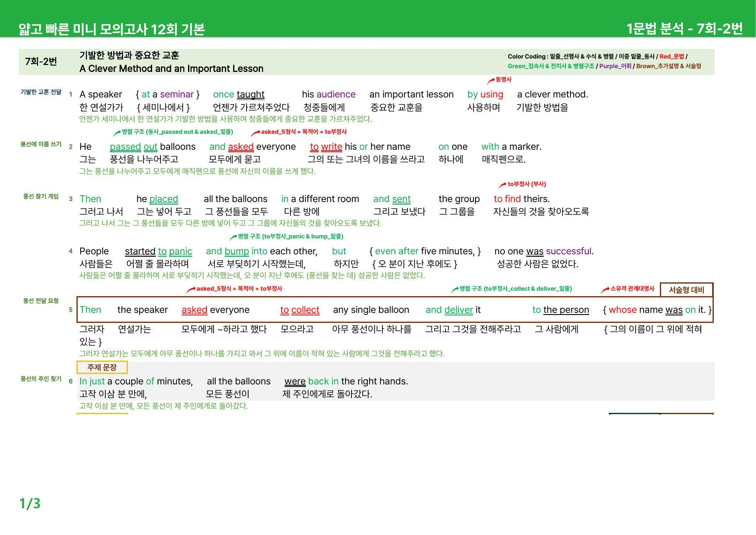
Task: Click the green translation '고작 이삼 분 만에, 모든 풍선이…'
Action: (x=163, y=406)
